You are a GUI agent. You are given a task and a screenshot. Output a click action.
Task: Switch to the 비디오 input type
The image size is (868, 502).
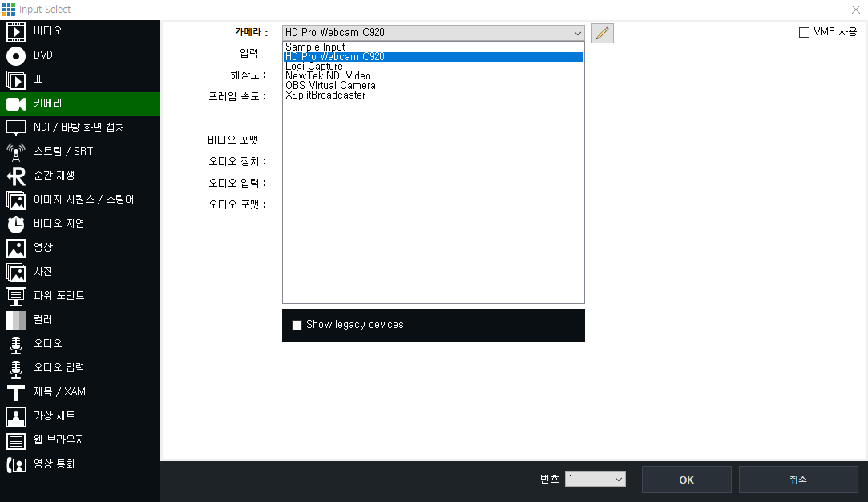coord(80,31)
